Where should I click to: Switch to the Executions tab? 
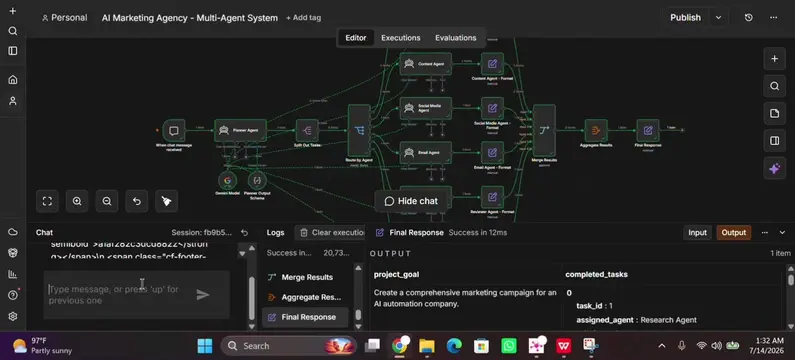point(401,38)
